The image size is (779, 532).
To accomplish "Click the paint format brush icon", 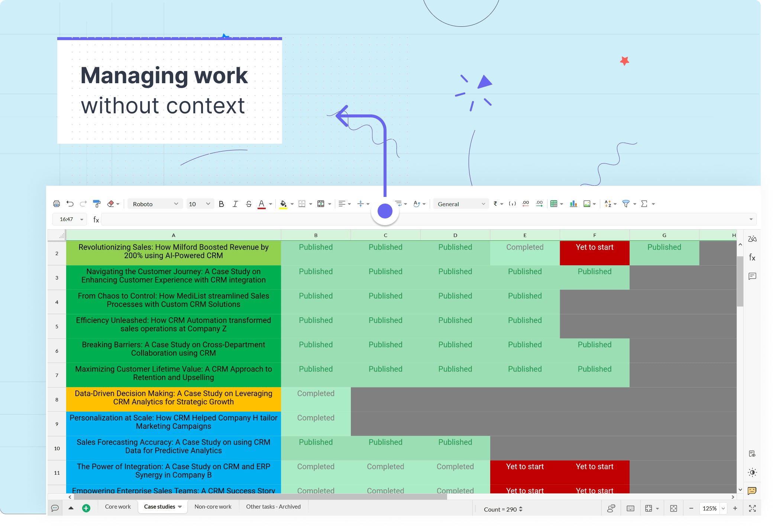I will [97, 204].
